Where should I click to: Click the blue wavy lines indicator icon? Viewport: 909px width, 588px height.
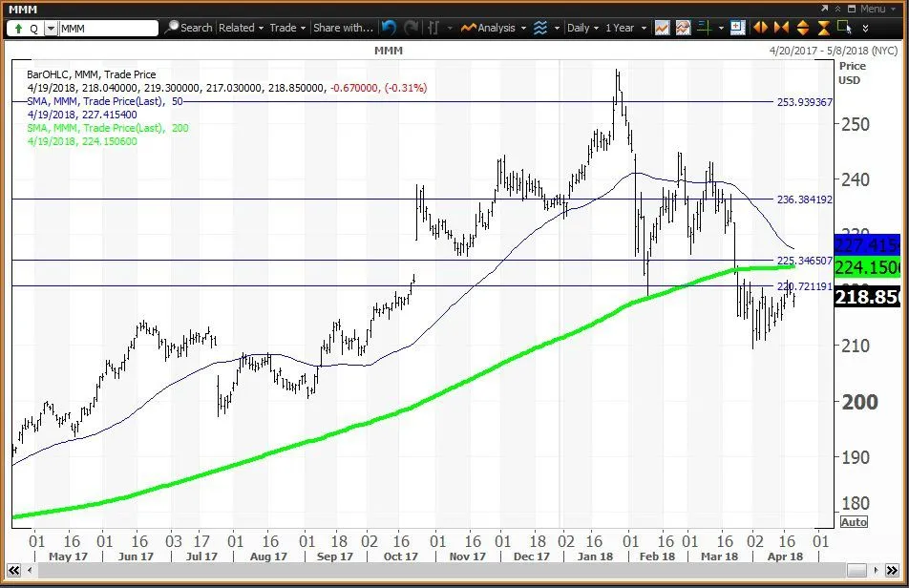540,28
